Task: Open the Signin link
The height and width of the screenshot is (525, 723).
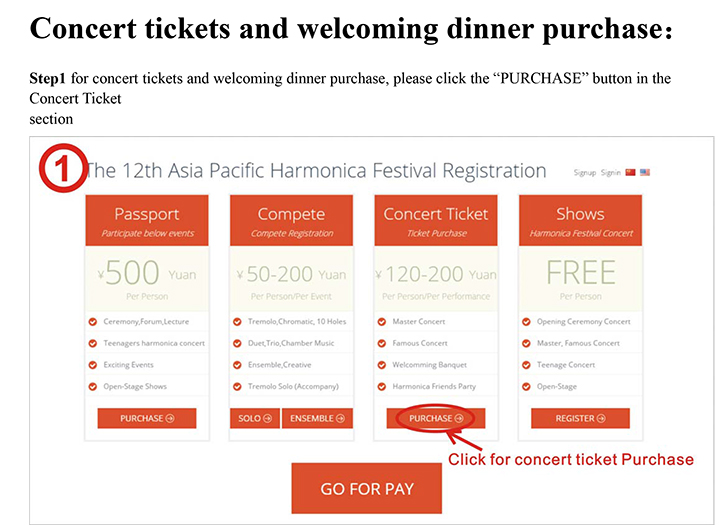Action: [610, 172]
